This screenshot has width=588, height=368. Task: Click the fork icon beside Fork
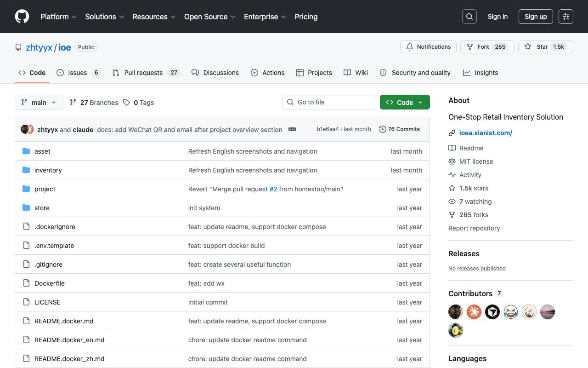[x=470, y=47]
